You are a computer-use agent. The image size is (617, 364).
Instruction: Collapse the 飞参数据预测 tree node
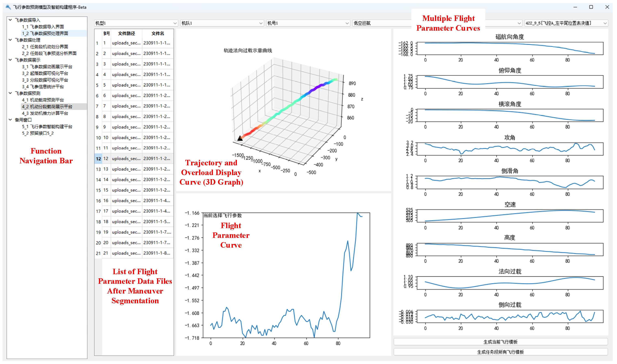10,93
